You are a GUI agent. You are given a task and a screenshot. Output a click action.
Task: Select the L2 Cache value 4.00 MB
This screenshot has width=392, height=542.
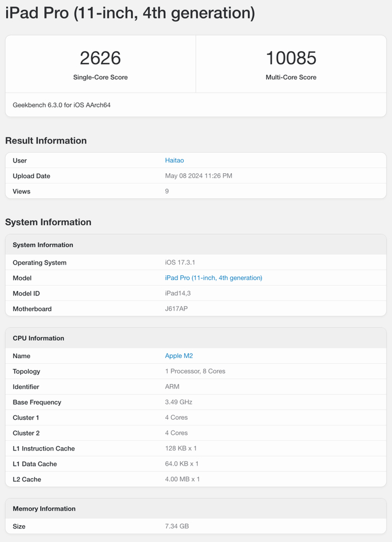click(182, 479)
